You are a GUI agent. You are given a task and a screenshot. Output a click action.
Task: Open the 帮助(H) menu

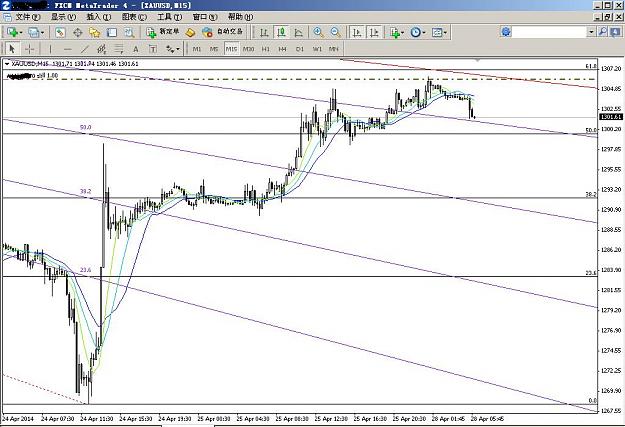(x=240, y=17)
